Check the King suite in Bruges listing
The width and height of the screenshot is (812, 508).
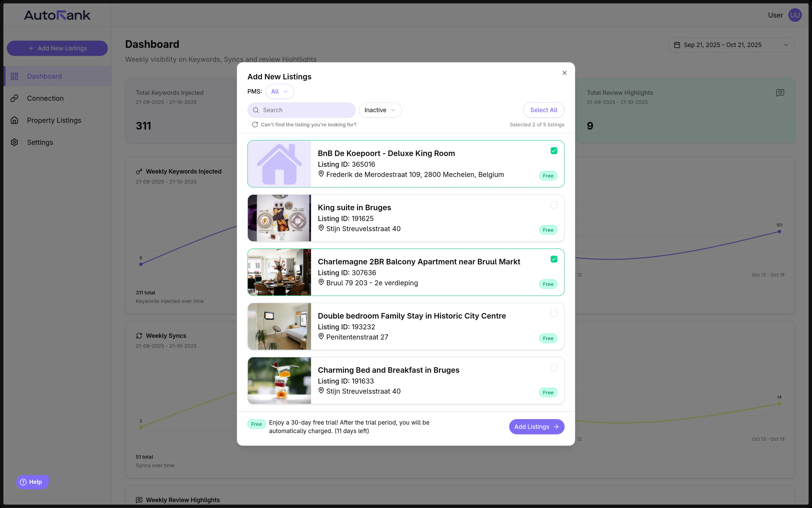(x=554, y=205)
